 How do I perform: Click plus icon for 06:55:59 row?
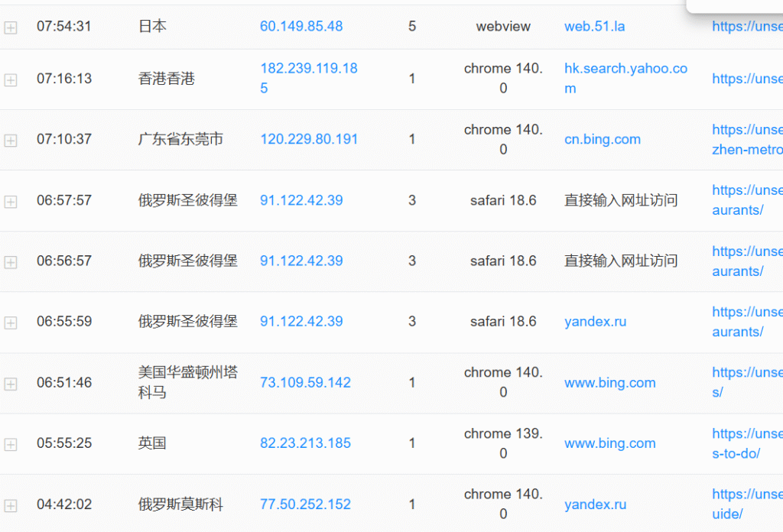coord(11,323)
